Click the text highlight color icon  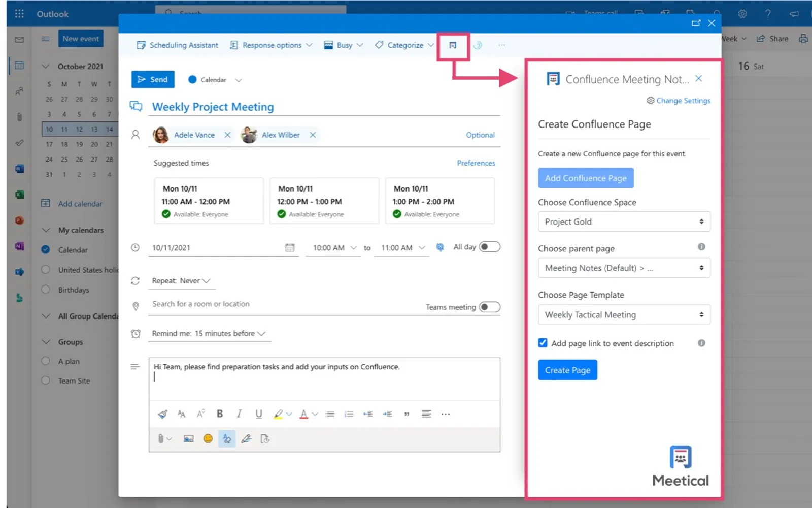coord(278,414)
